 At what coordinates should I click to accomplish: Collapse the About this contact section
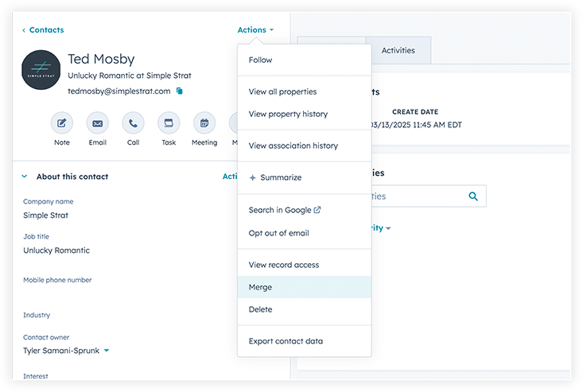click(x=24, y=176)
